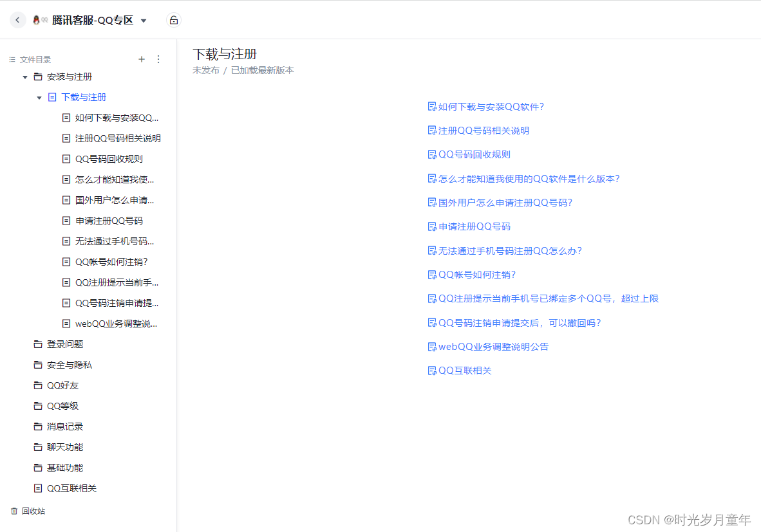This screenshot has height=532, width=761.
Task: Click the lock permission icon
Action: coord(174,21)
